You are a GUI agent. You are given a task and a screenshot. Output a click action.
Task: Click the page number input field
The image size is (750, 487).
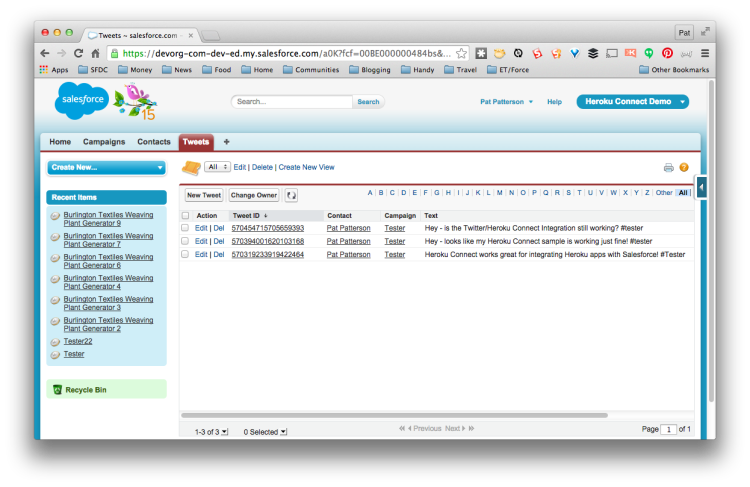(x=668, y=429)
